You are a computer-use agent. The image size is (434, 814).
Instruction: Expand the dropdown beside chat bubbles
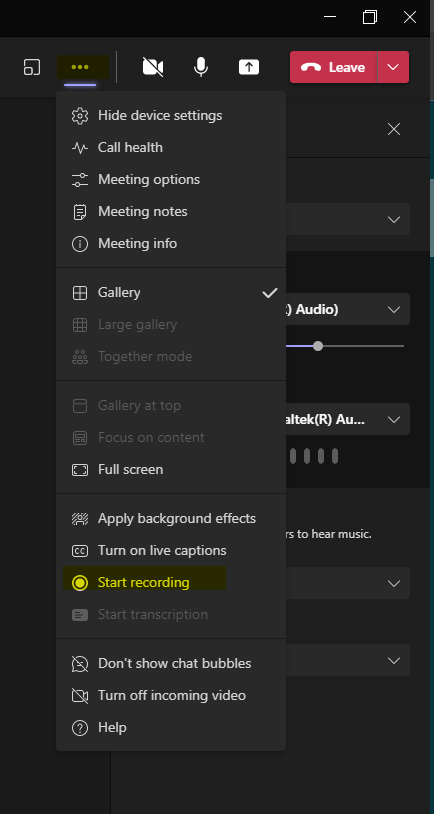(394, 660)
